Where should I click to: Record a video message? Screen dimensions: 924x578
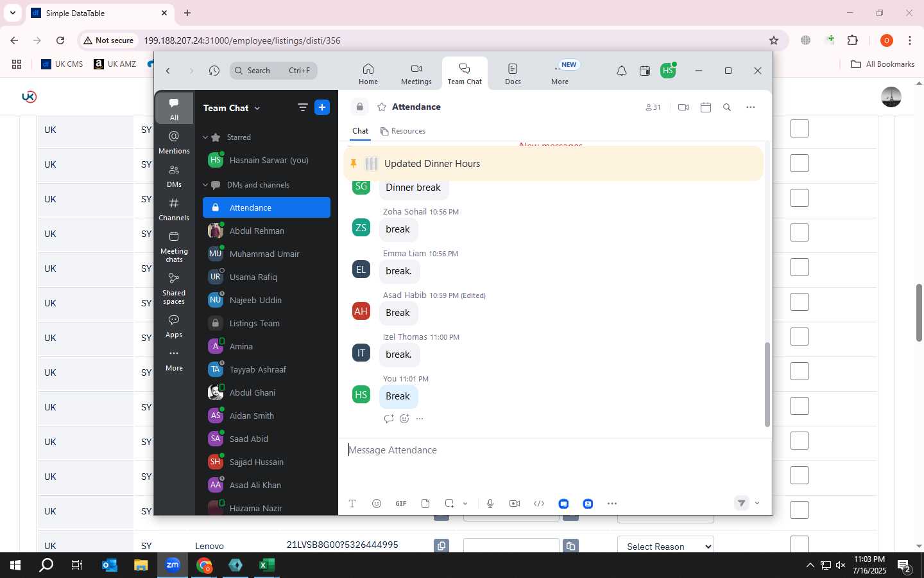tap(515, 504)
